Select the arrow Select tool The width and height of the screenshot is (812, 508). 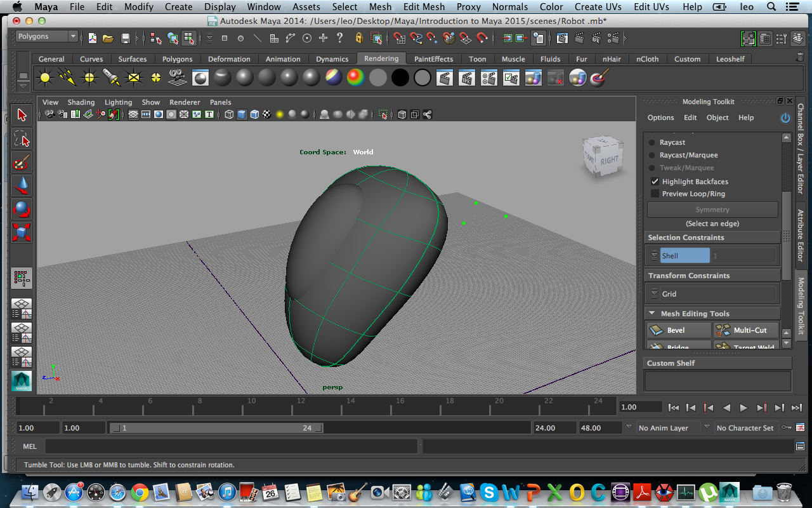(x=22, y=115)
